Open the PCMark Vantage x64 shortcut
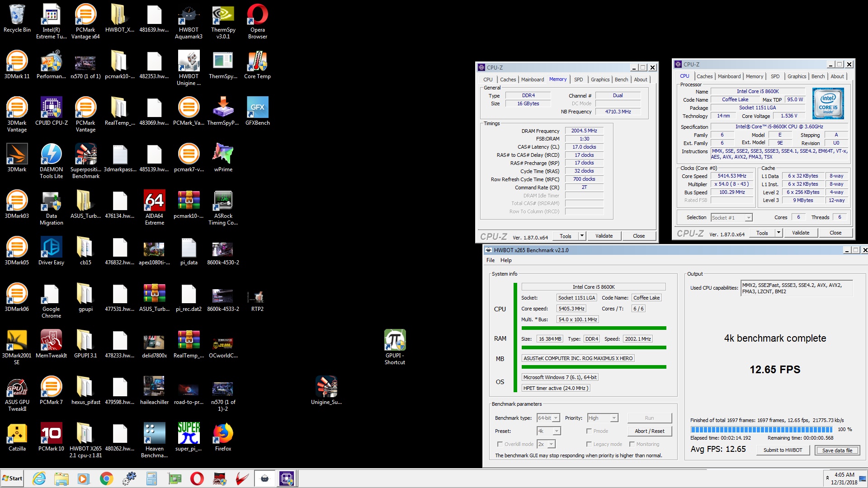The height and width of the screenshot is (488, 868). 85,21
